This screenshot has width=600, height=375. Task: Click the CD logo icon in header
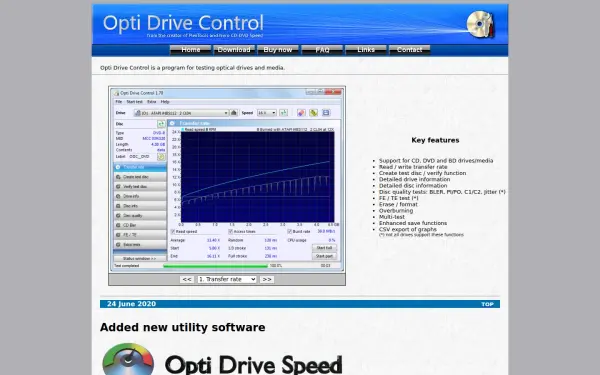click(481, 25)
